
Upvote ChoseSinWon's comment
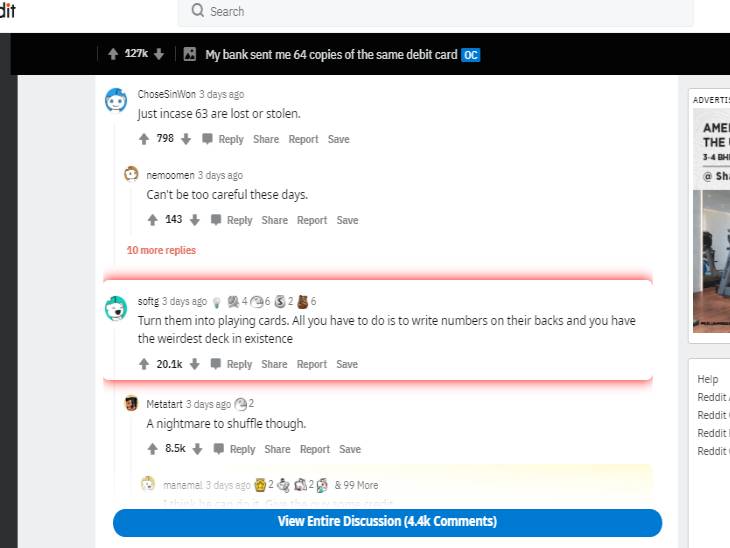pyautogui.click(x=144, y=139)
